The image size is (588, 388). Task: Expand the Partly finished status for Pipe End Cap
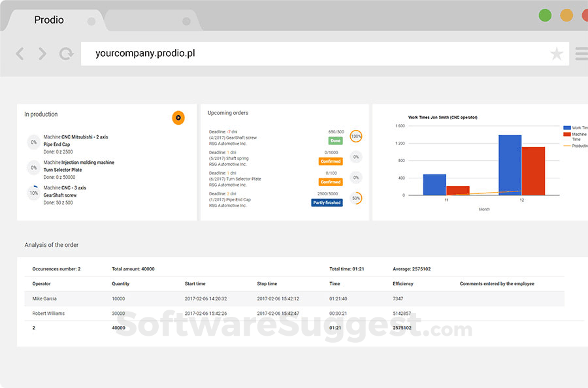(x=326, y=202)
